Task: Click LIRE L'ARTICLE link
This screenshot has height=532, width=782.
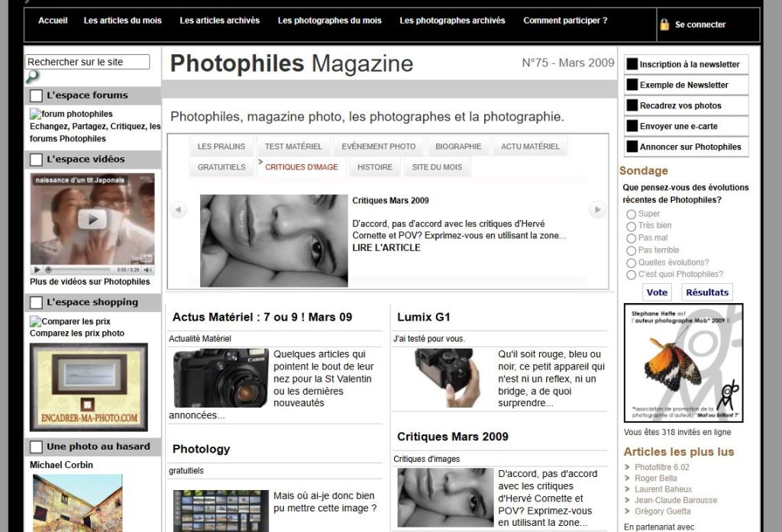Action: click(386, 248)
